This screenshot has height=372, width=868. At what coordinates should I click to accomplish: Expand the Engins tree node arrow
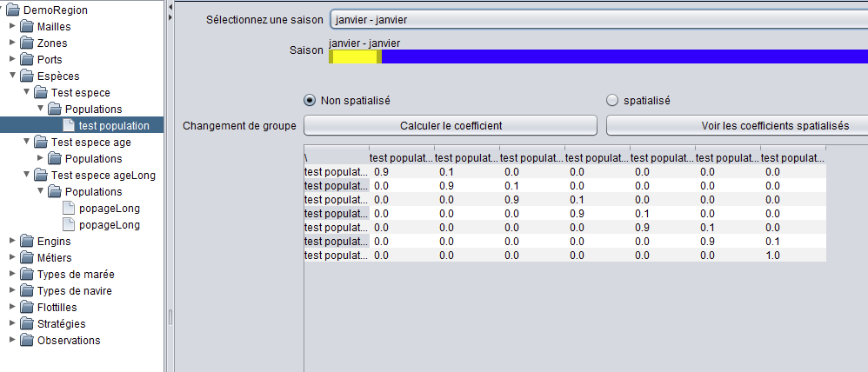[13, 241]
